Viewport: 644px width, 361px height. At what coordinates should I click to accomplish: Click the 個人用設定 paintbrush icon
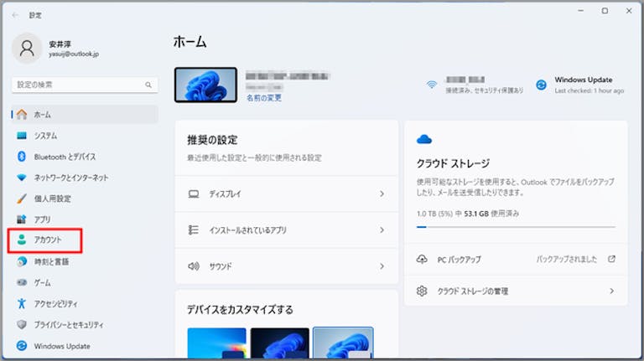(x=22, y=199)
